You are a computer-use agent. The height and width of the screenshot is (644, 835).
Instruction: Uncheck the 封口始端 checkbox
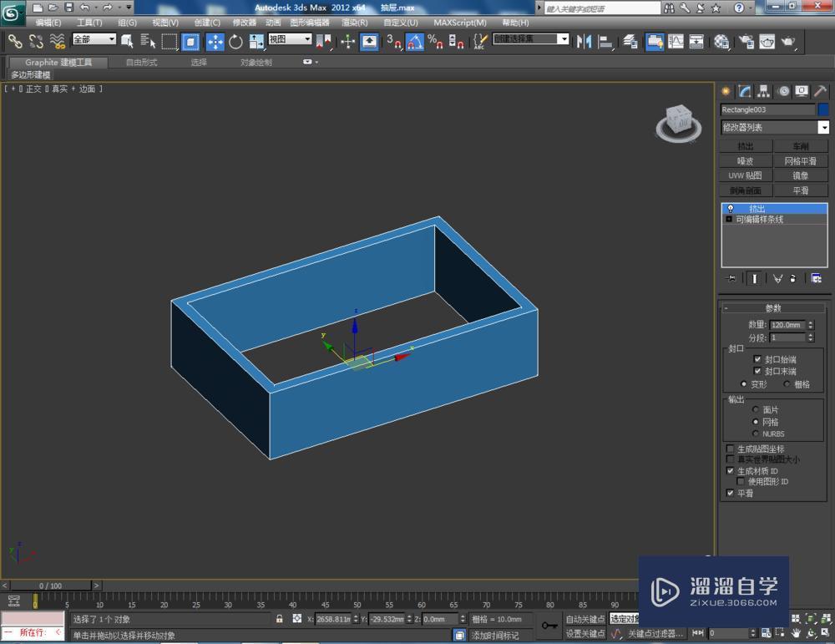(757, 360)
